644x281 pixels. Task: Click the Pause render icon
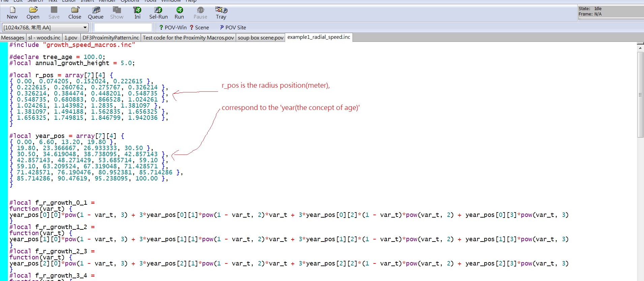coord(200,13)
